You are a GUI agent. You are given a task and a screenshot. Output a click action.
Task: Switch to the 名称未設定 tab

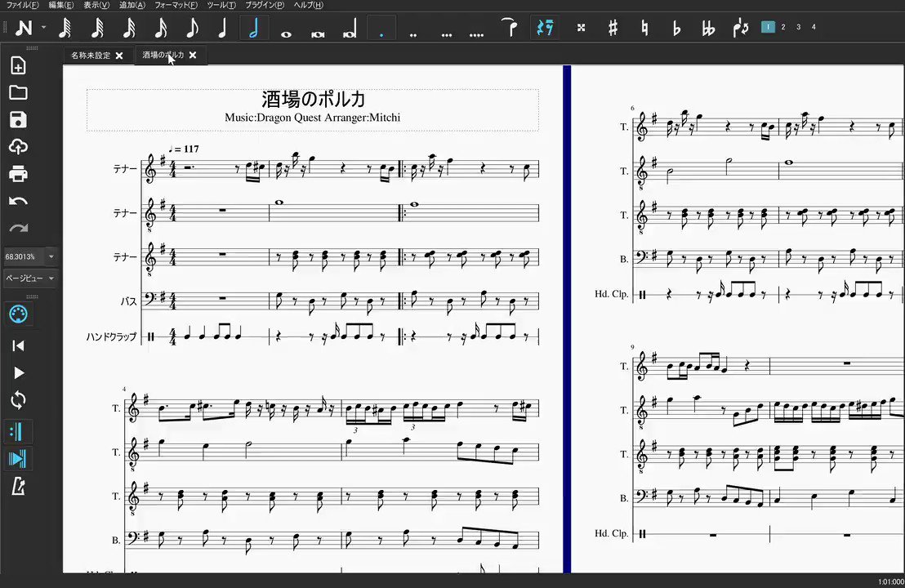(x=91, y=56)
